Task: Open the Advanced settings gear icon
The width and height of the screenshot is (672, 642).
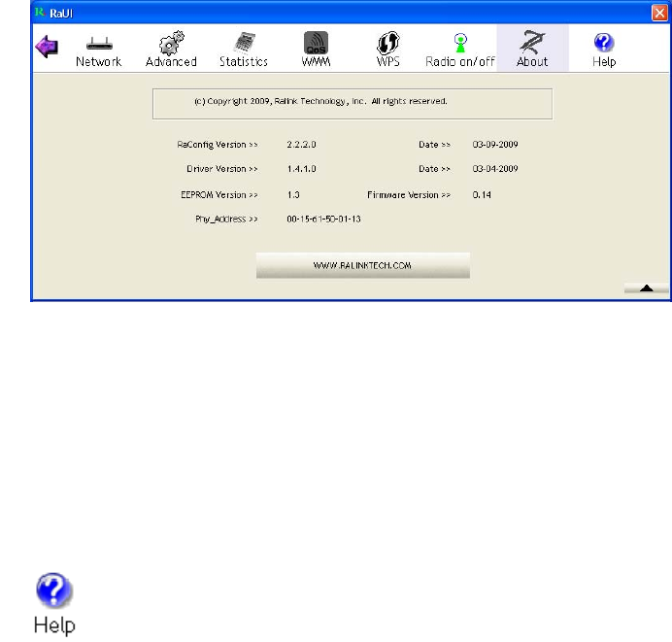Action: pos(171,50)
